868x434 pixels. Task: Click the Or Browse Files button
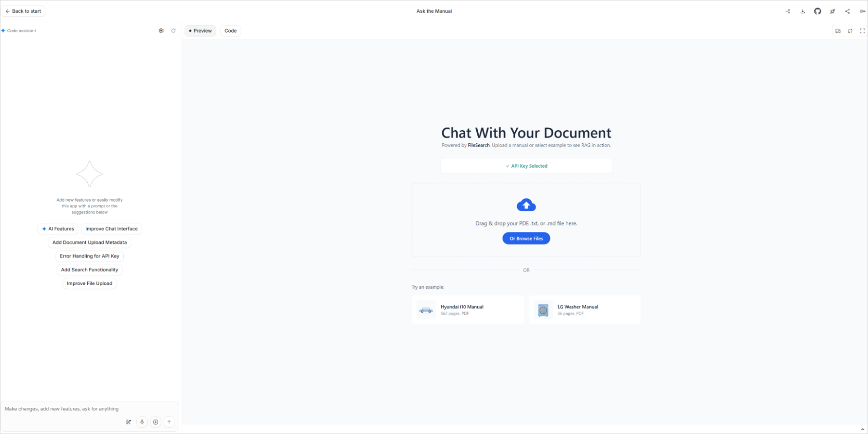click(526, 238)
